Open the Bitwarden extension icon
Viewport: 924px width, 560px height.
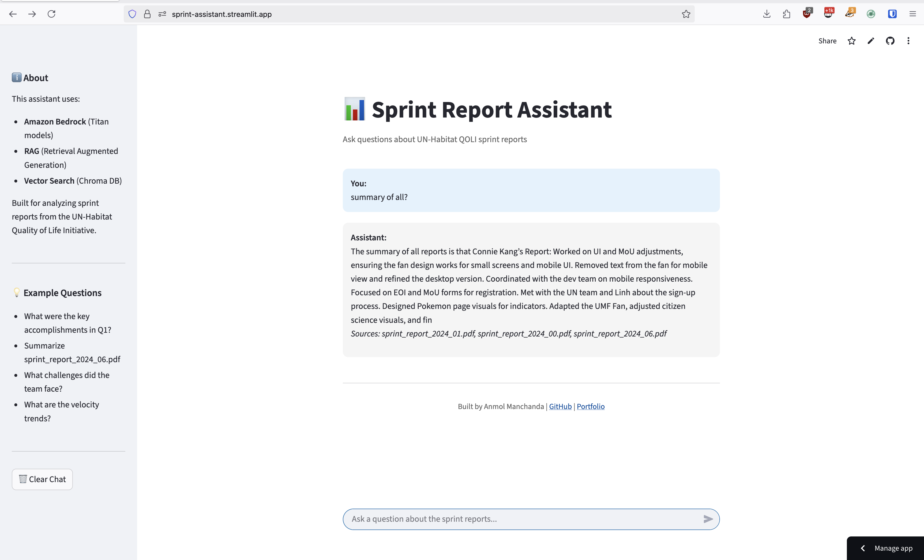tap(892, 14)
